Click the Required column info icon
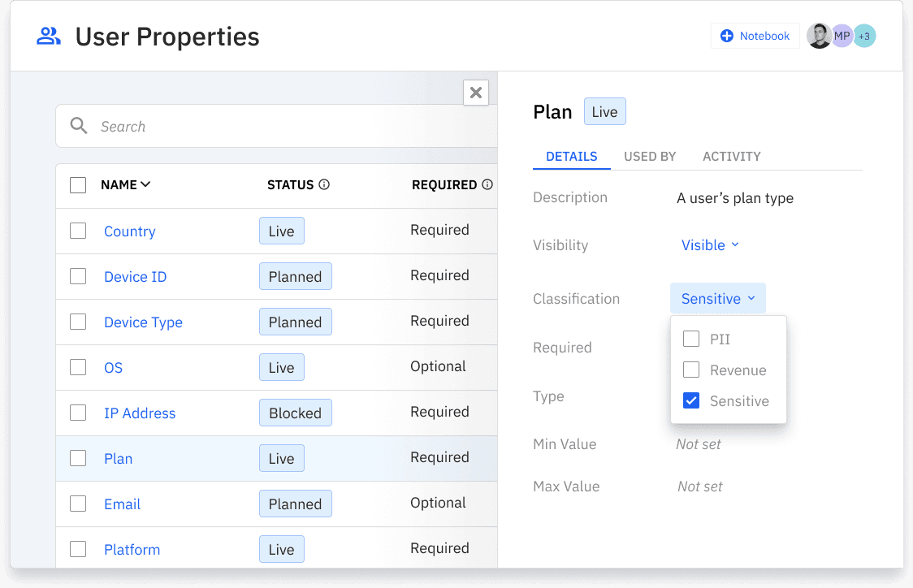This screenshot has width=913, height=588. pyautogui.click(x=489, y=184)
